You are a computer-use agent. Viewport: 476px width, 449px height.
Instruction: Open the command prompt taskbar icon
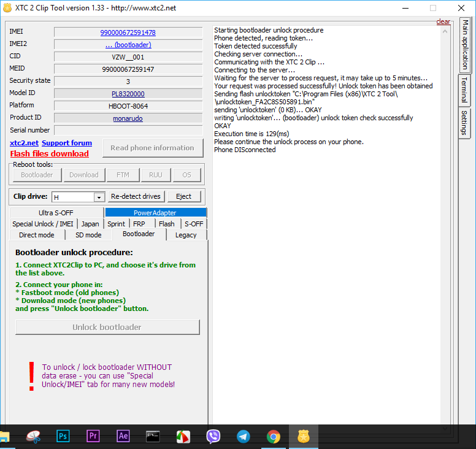153,436
